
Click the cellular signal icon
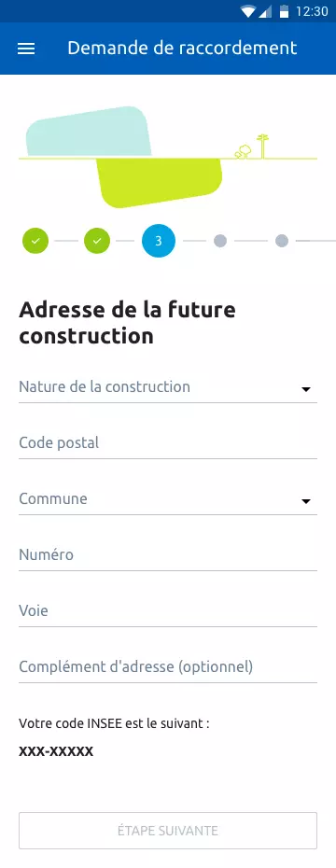point(265,11)
